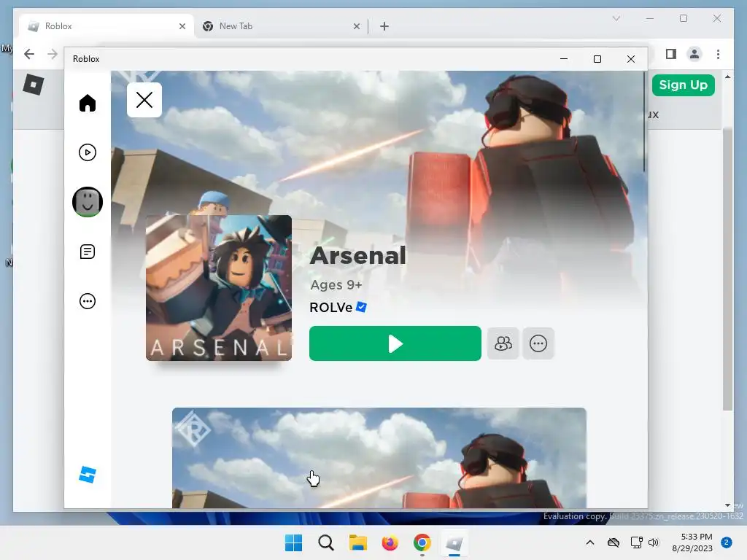Image resolution: width=747 pixels, height=560 pixels.
Task: Open network status tray icon
Action: 636,542
